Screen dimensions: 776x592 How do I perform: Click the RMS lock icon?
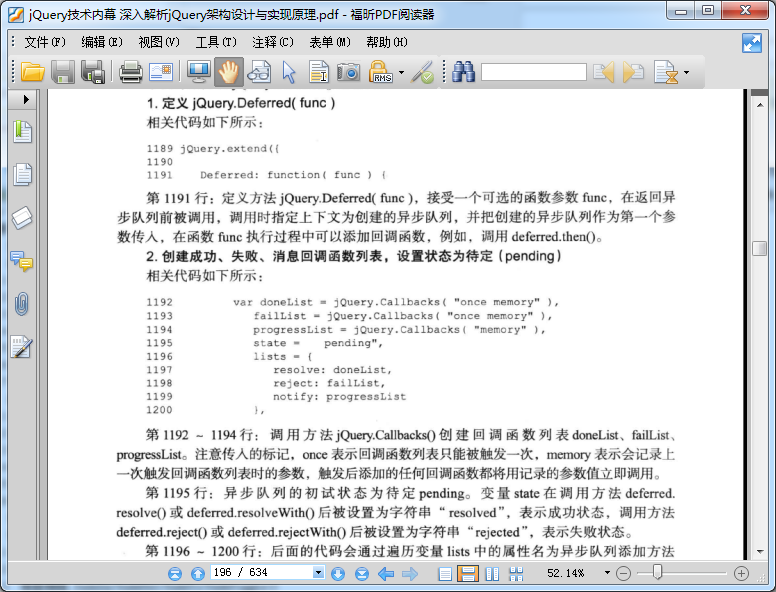click(x=380, y=72)
